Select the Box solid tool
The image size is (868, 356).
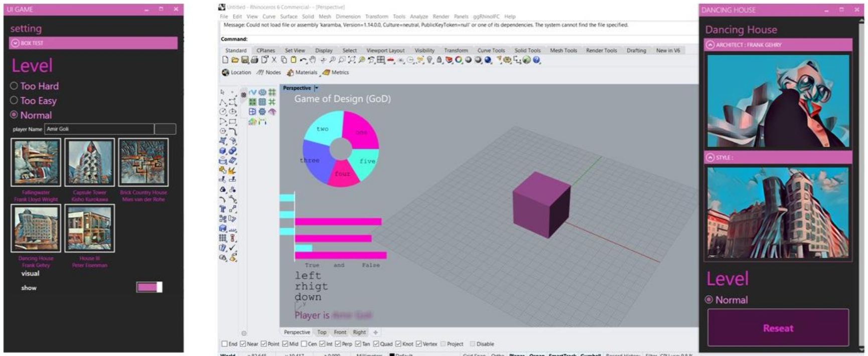(223, 150)
